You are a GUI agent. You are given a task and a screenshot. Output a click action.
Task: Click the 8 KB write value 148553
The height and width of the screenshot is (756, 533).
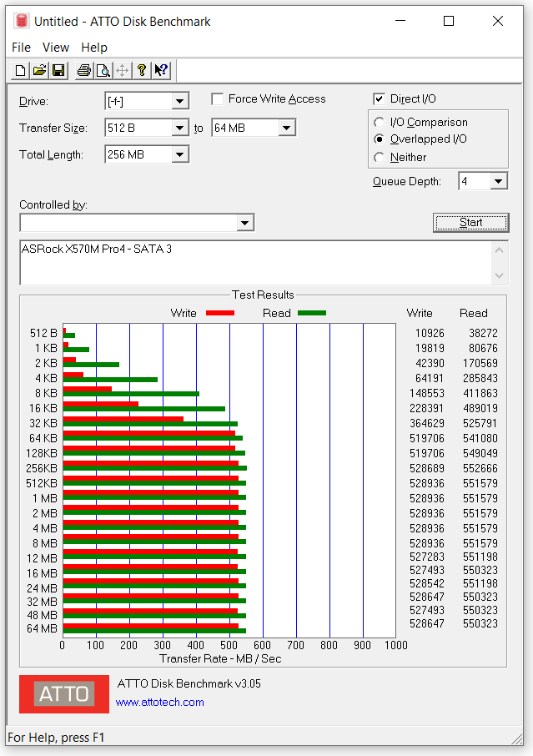(427, 393)
